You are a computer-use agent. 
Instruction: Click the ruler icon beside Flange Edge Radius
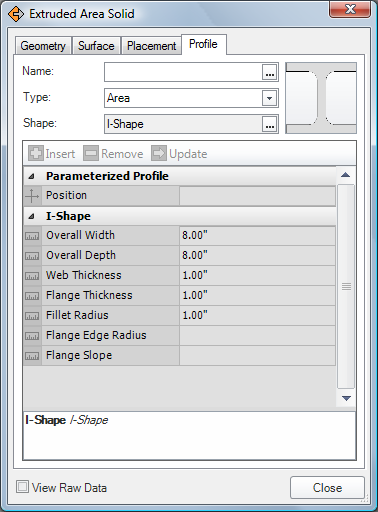pos(32,336)
